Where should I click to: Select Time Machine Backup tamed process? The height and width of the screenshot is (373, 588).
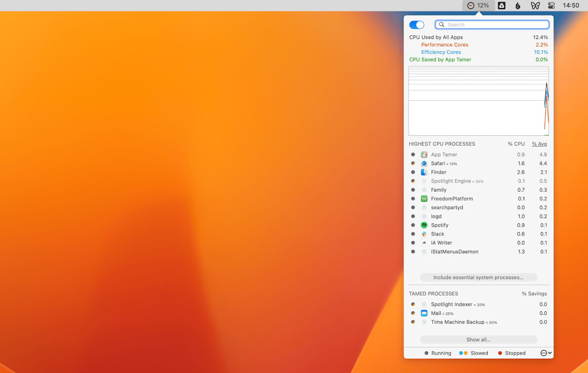click(458, 322)
